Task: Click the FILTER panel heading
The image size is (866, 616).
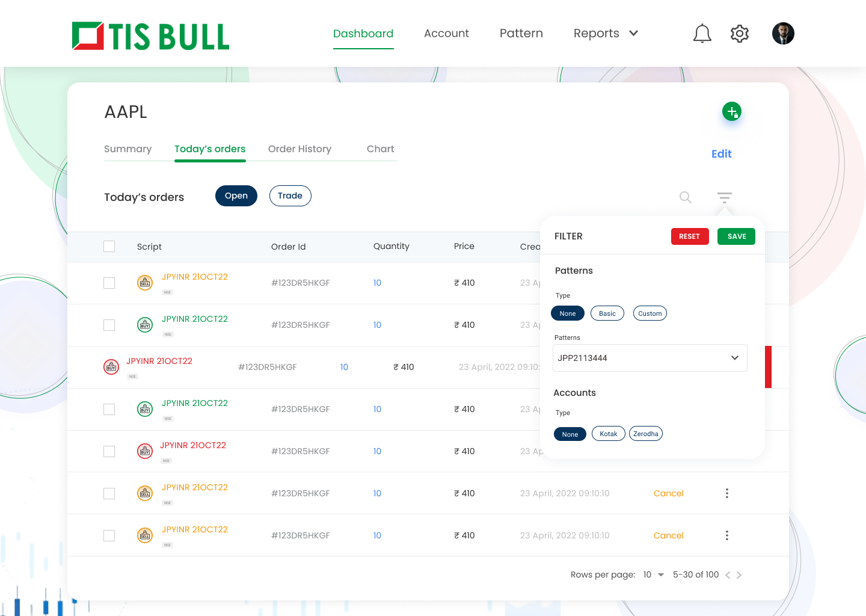Action: tap(568, 236)
